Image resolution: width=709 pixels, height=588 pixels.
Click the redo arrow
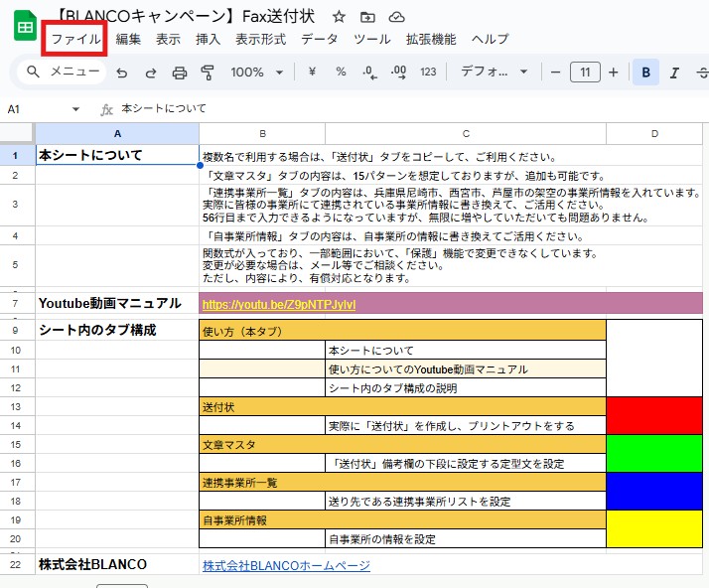pos(151,73)
